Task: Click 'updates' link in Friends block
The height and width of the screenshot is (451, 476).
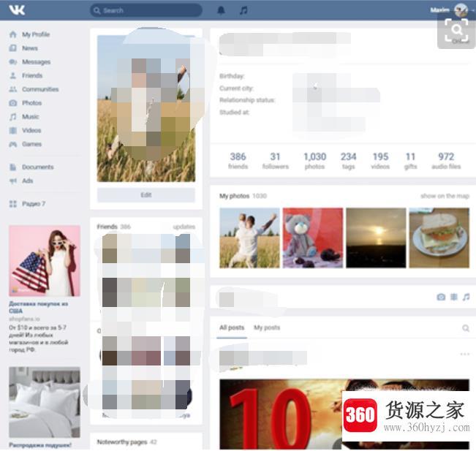Action: pyautogui.click(x=184, y=227)
